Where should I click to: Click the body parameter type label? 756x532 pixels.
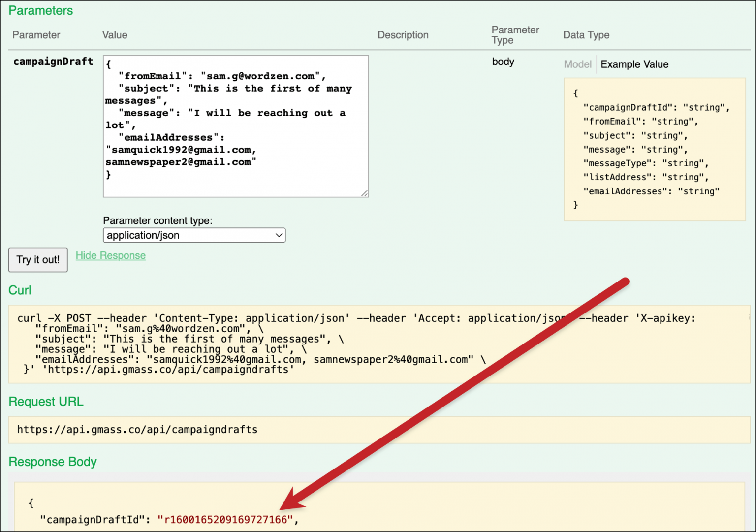[x=503, y=62]
